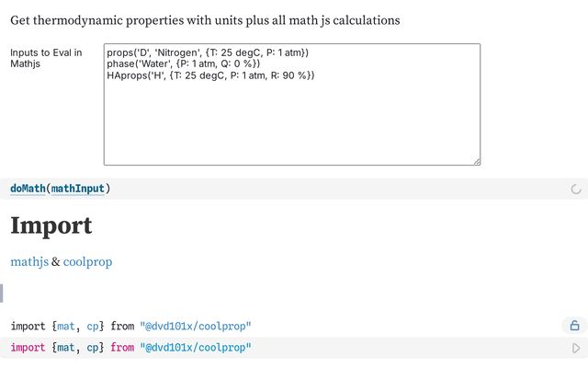
Task: Click 'cp' in the rendered import output
Action: pos(94,326)
